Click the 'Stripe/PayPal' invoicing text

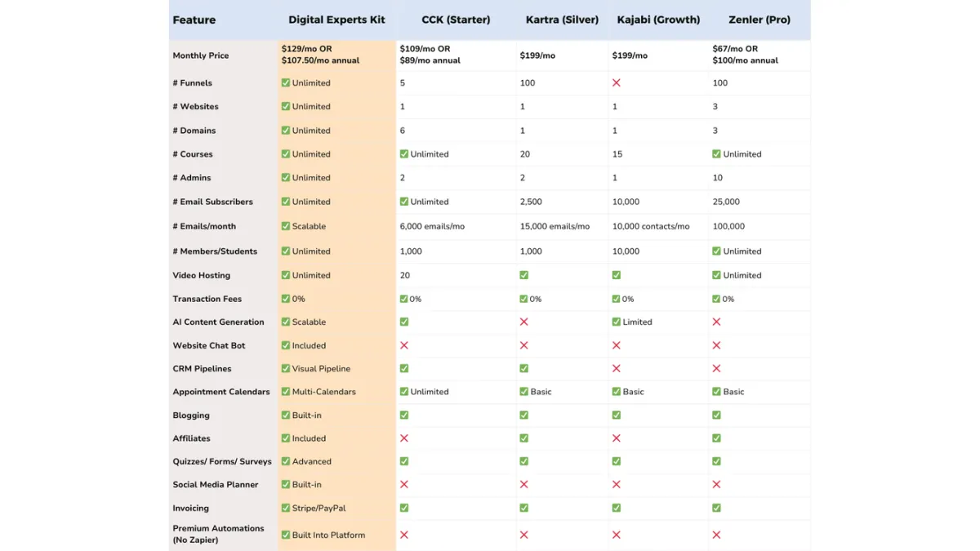click(318, 508)
